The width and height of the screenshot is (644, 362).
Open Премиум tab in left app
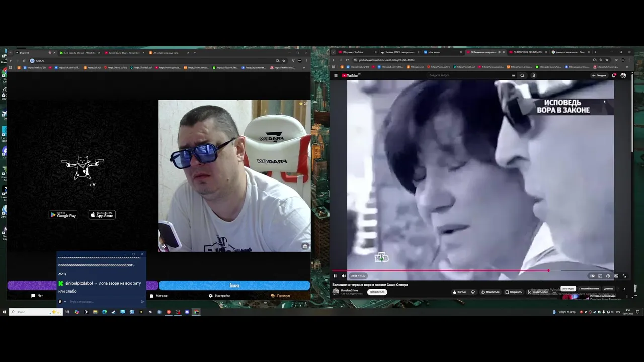click(x=281, y=296)
